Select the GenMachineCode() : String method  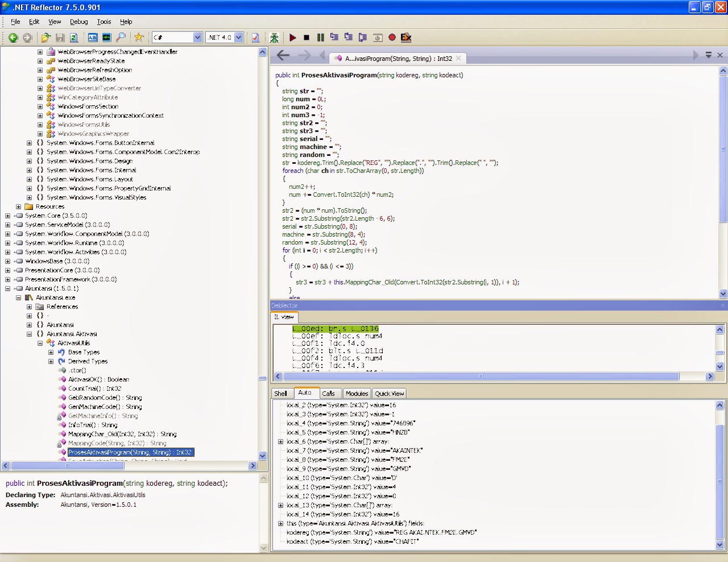coord(105,407)
